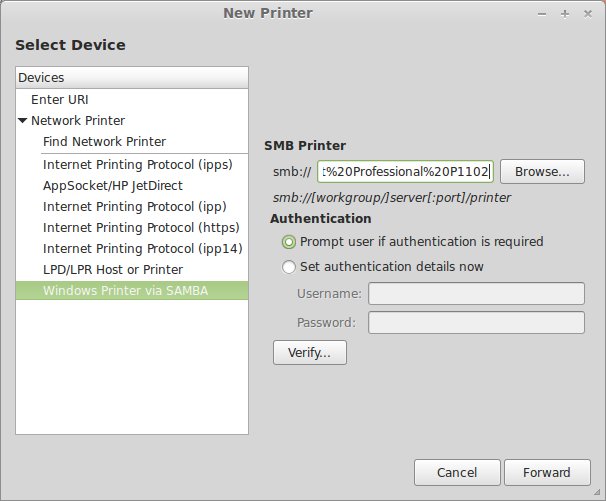The height and width of the screenshot is (501, 606).
Task: Click the Devices column header
Action: click(132, 78)
